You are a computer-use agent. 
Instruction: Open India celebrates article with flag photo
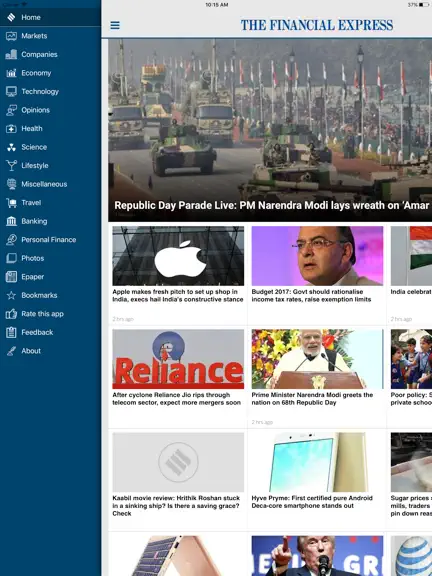[x=411, y=256]
